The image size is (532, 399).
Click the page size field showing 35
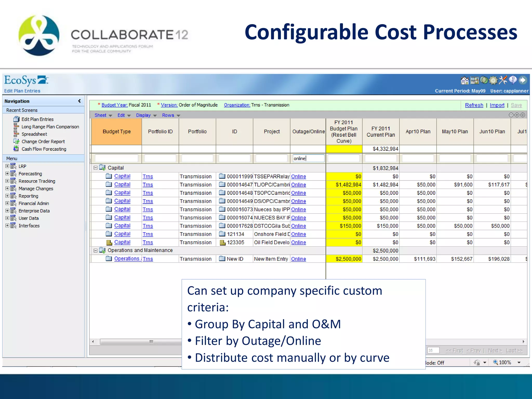tap(433, 350)
